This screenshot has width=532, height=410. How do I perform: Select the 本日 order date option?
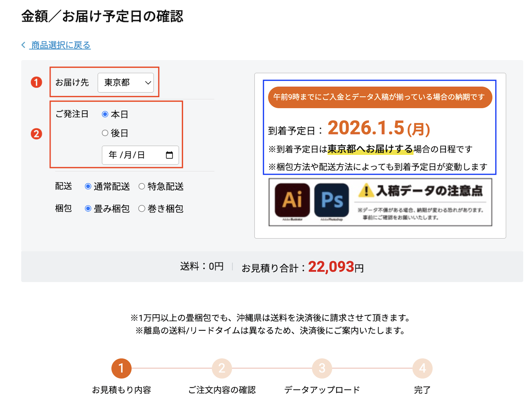[x=105, y=114]
